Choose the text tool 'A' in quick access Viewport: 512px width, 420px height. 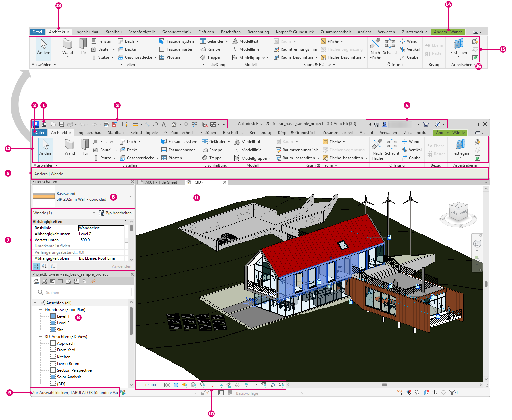164,124
